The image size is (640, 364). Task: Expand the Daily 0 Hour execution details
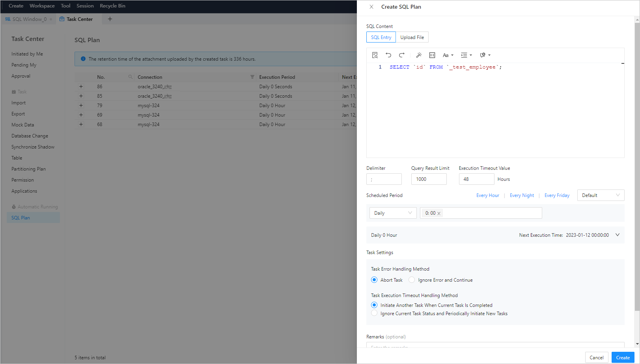click(617, 235)
